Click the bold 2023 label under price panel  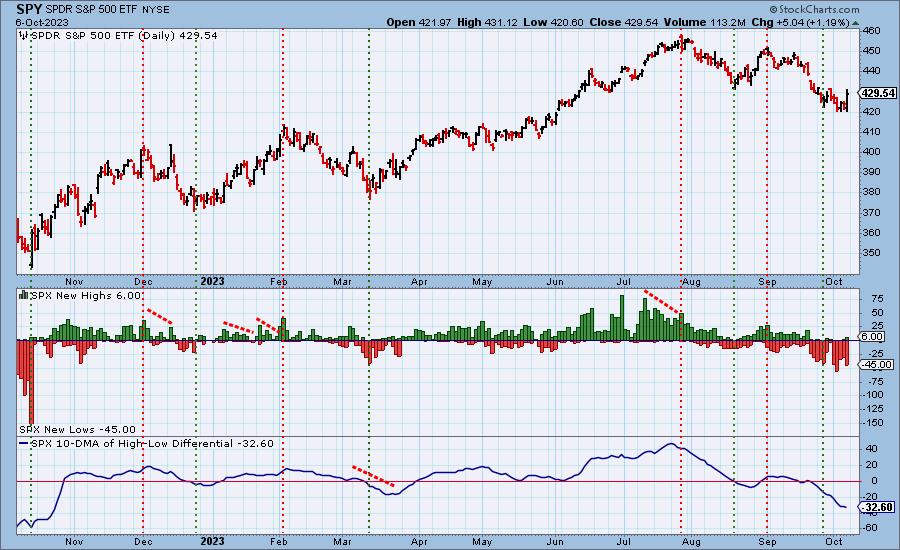[x=212, y=281]
